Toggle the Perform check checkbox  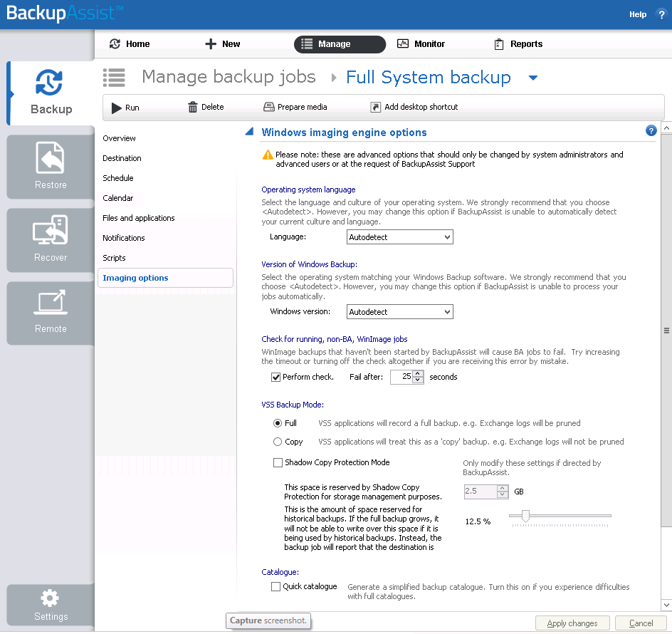click(x=276, y=377)
